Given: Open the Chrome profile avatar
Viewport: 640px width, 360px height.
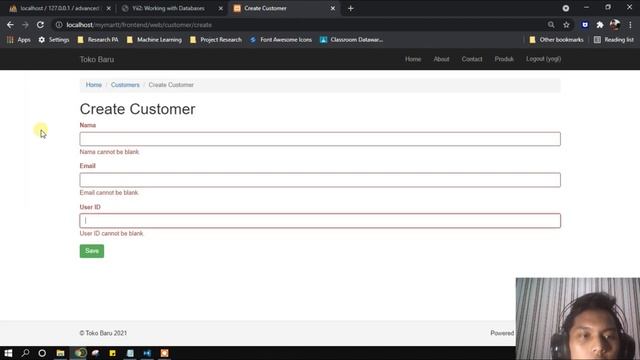Looking at the screenshot, I should pyautogui.click(x=615, y=25).
